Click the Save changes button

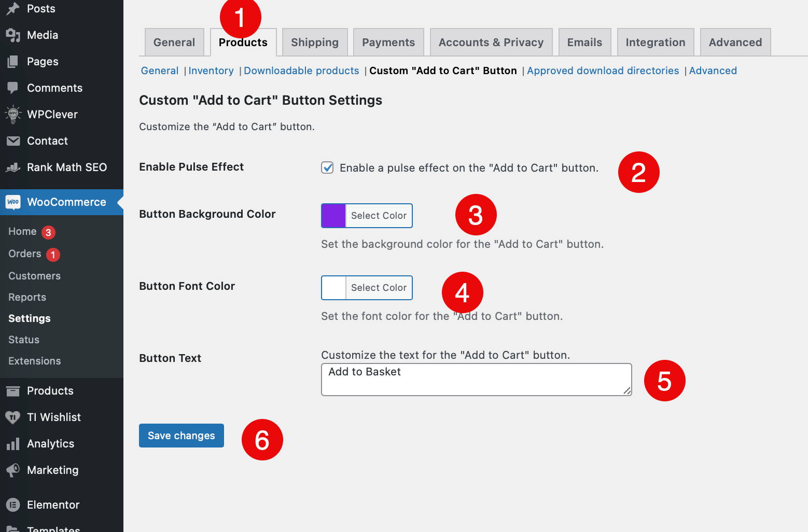pos(182,436)
